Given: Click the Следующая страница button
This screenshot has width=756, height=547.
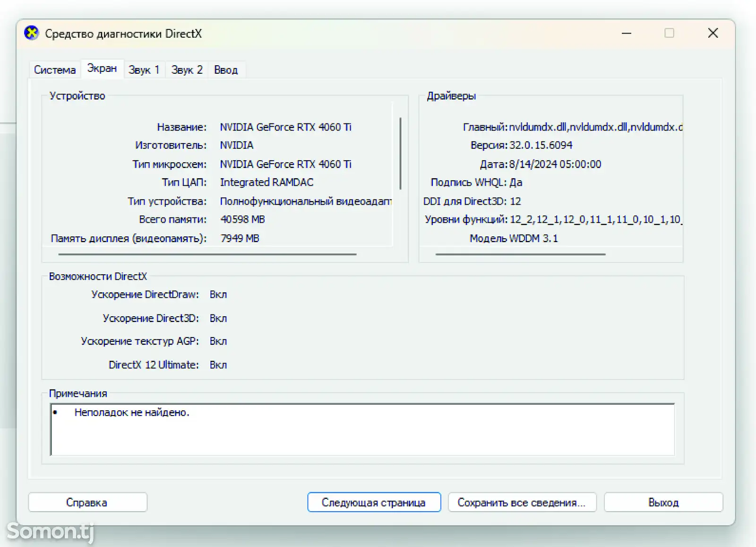Looking at the screenshot, I should click(374, 502).
